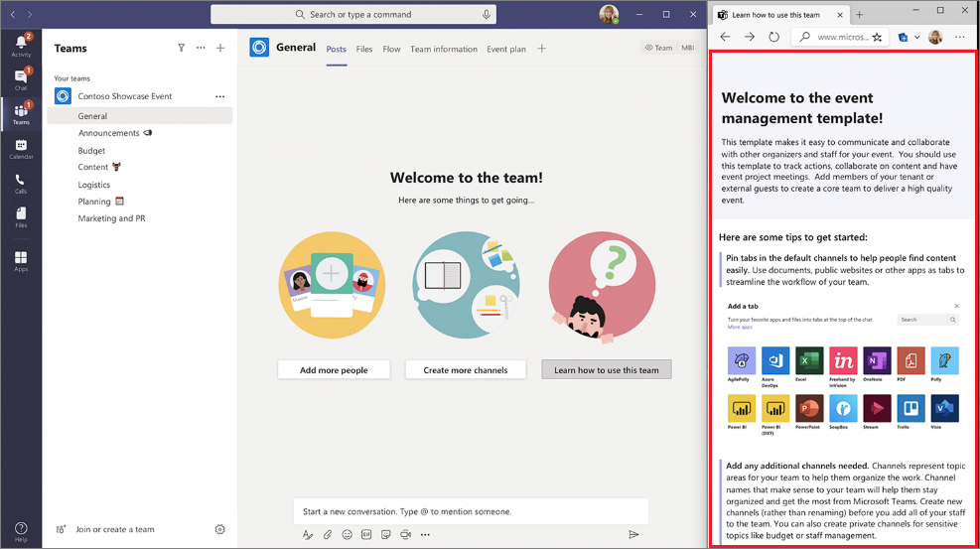980x549 pixels.
Task: Open Help at bottom of rail
Action: coord(21,531)
